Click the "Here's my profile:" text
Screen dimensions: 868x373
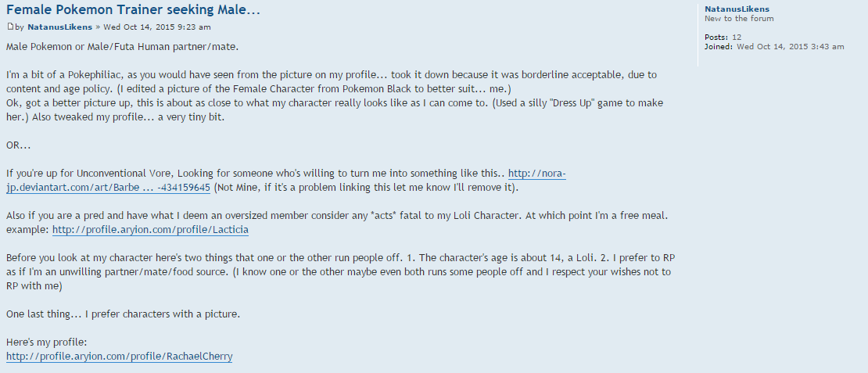(x=45, y=343)
